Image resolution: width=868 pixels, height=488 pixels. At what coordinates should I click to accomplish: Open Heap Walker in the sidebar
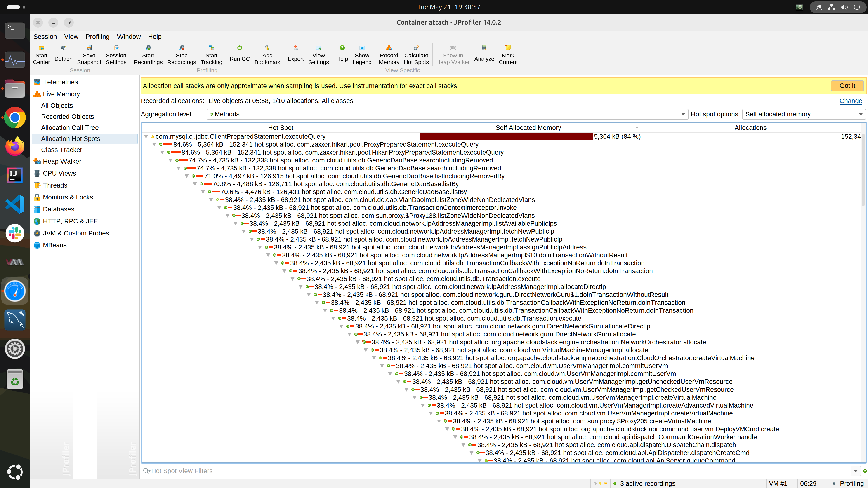[62, 161]
